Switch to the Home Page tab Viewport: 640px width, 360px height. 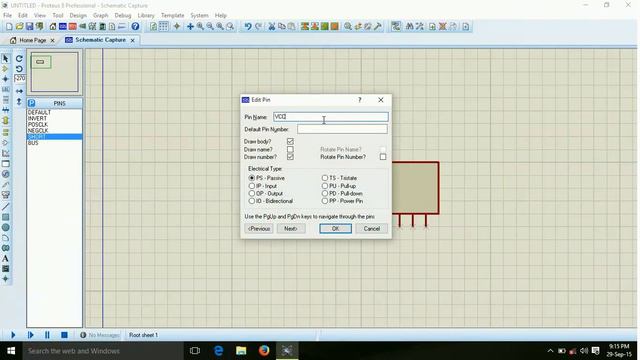(33, 40)
